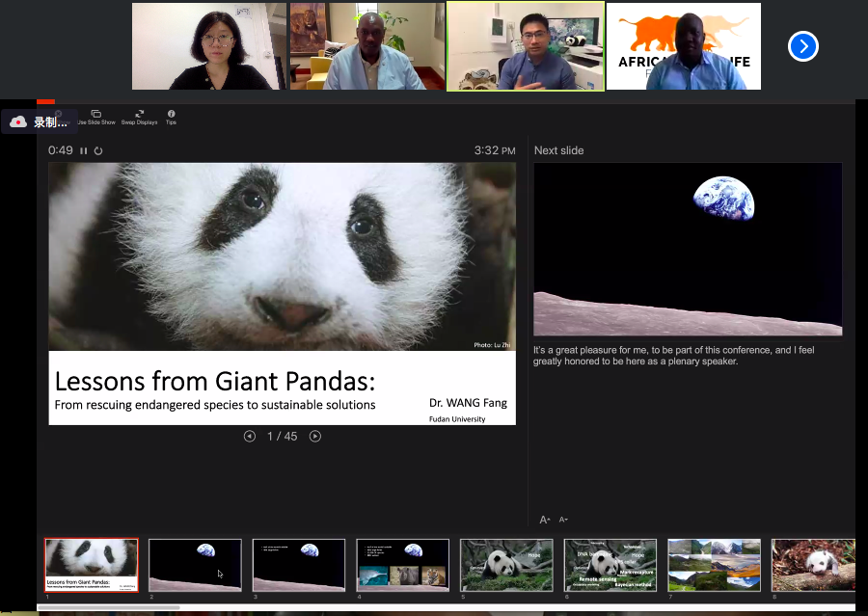Image resolution: width=868 pixels, height=616 pixels.
Task: Reset the presentation timer
Action: click(x=98, y=150)
